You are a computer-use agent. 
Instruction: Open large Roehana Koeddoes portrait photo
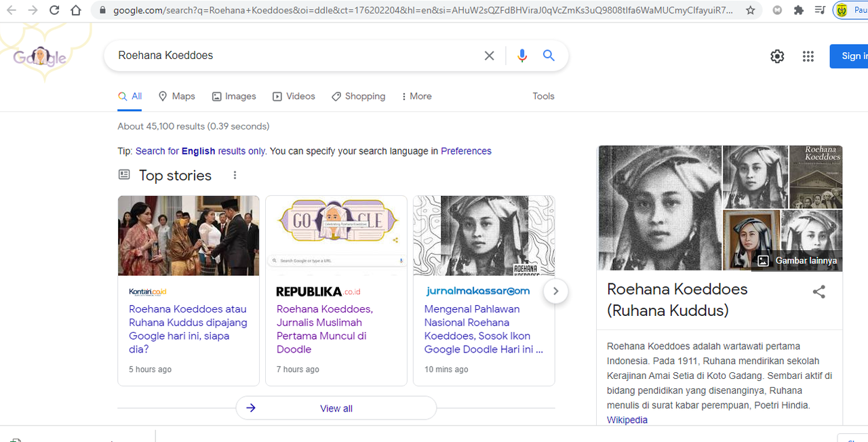pyautogui.click(x=659, y=208)
